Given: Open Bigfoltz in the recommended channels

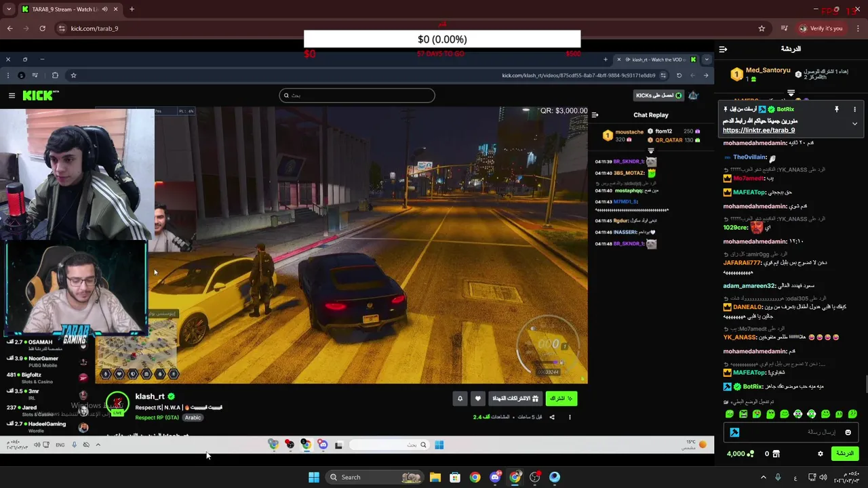Looking at the screenshot, I should click(46, 377).
